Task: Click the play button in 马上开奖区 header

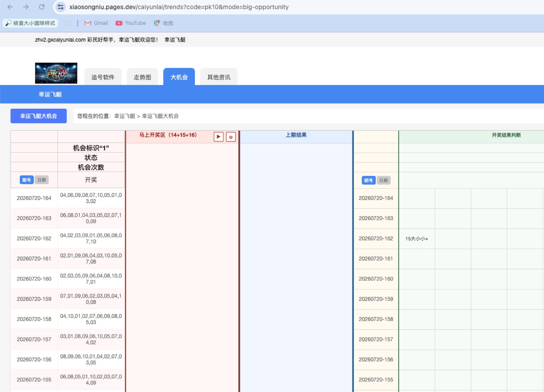Action: [218, 137]
